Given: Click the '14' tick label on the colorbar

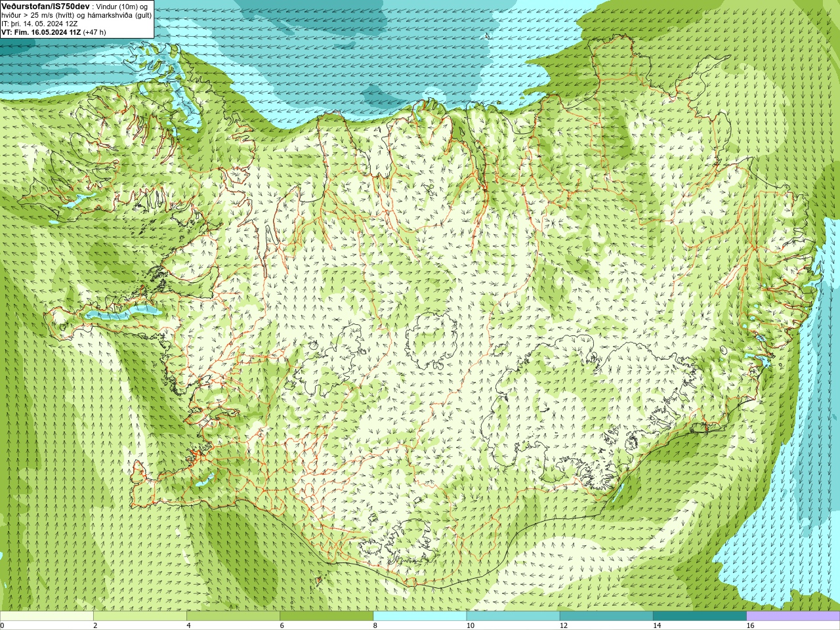Looking at the screenshot, I should [657, 625].
